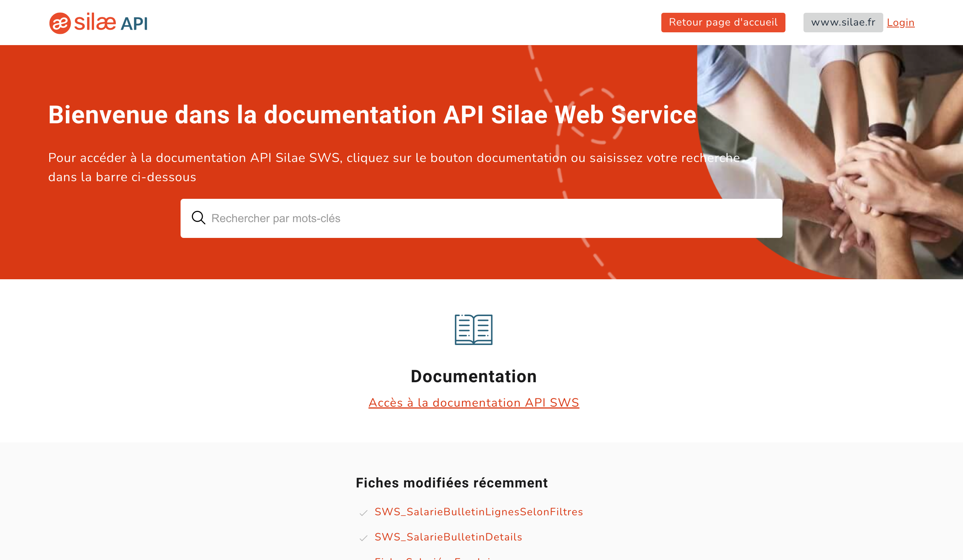Click the magnifying glass search icon
Image resolution: width=963 pixels, height=560 pixels.
click(198, 218)
